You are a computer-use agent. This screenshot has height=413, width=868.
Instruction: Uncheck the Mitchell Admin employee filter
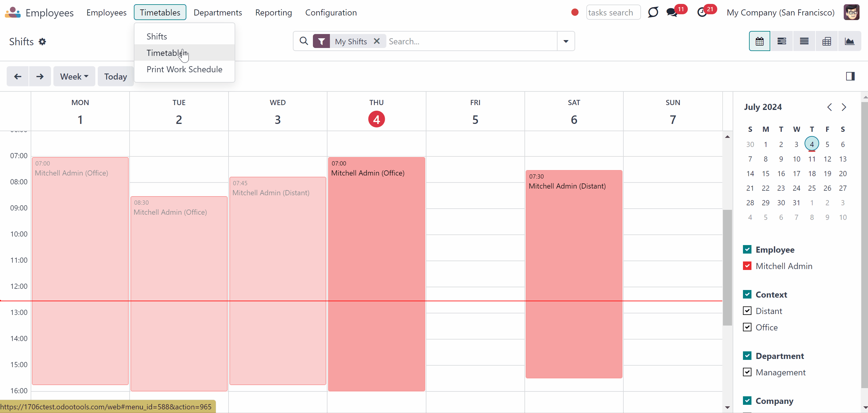(x=747, y=266)
